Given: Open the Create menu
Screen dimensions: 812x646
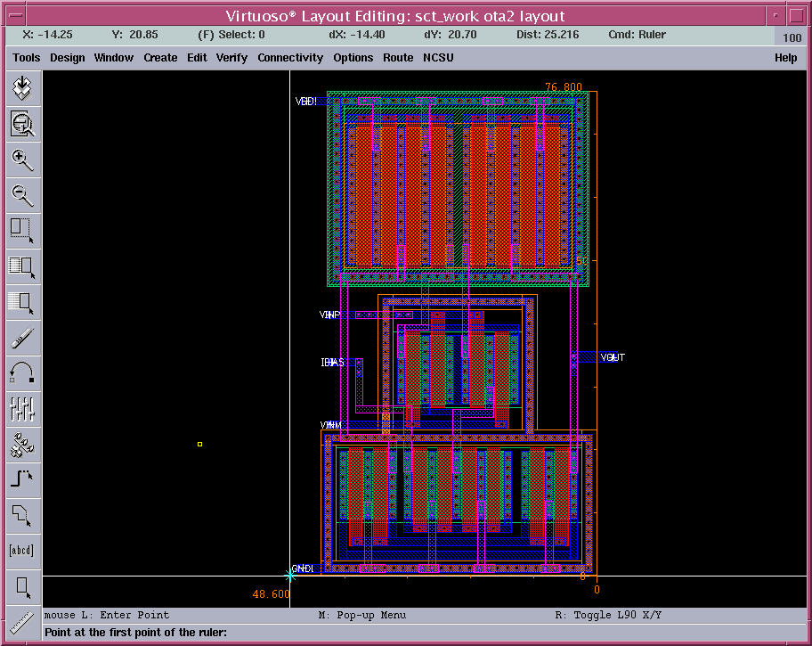Looking at the screenshot, I should point(160,58).
